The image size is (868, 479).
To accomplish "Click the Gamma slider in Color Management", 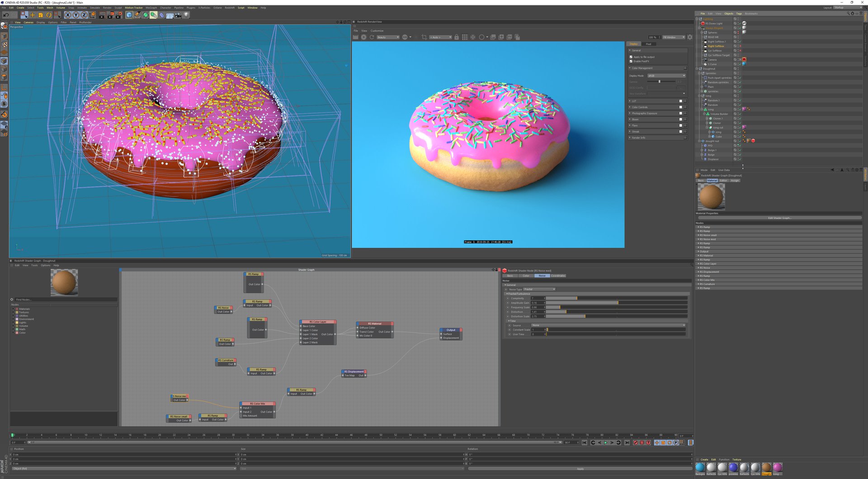I will point(662,81).
